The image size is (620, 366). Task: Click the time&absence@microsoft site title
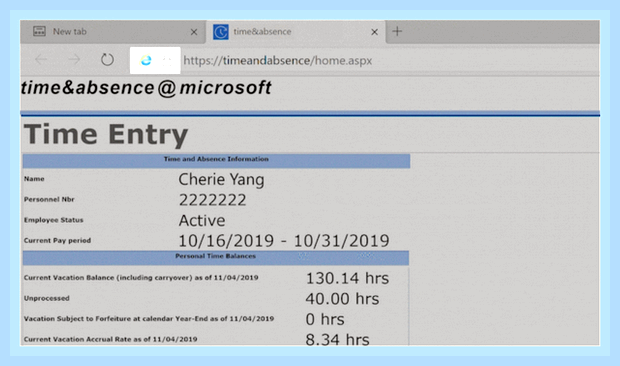(146, 87)
